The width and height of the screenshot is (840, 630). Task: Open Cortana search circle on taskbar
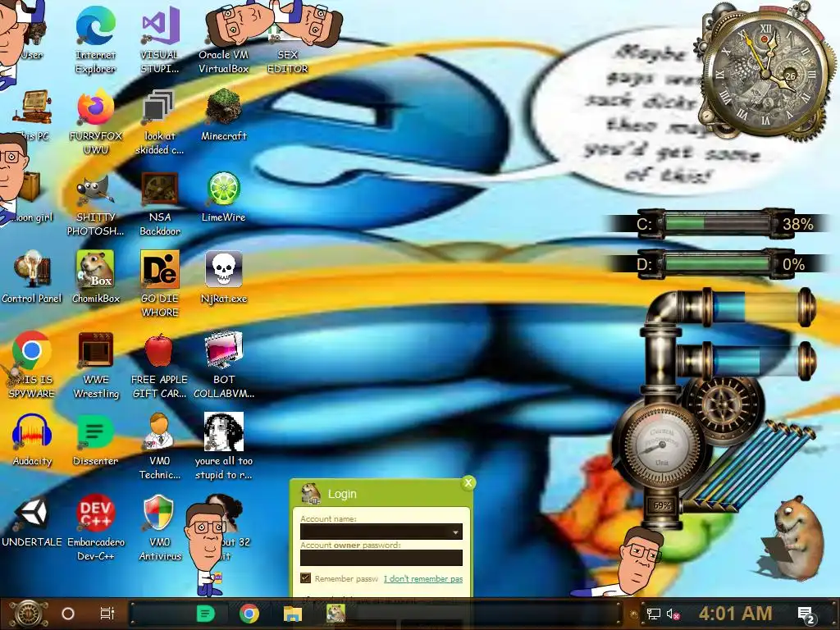point(68,614)
